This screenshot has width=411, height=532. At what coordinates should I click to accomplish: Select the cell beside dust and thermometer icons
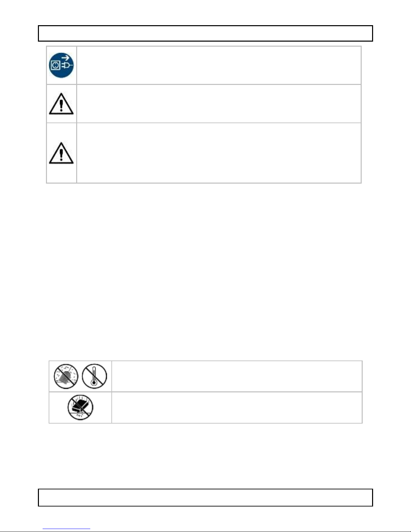coord(237,376)
